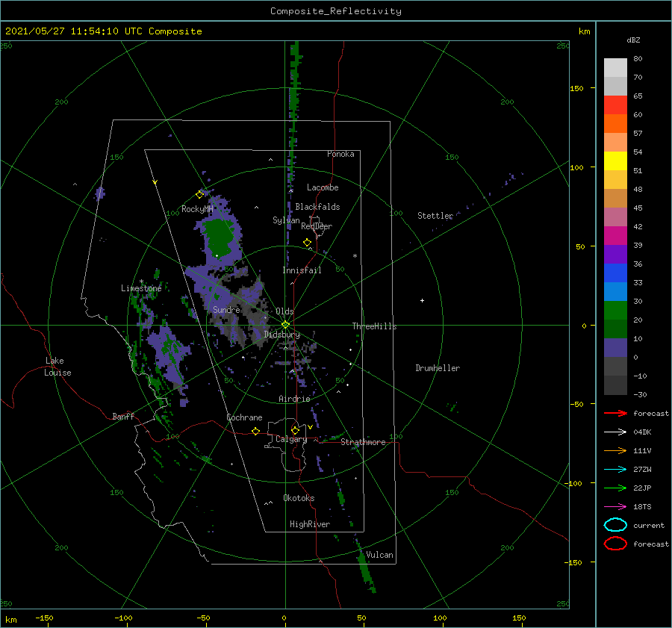672x628 pixels.
Task: Click the dBZ legend heading
Action: pyautogui.click(x=633, y=40)
